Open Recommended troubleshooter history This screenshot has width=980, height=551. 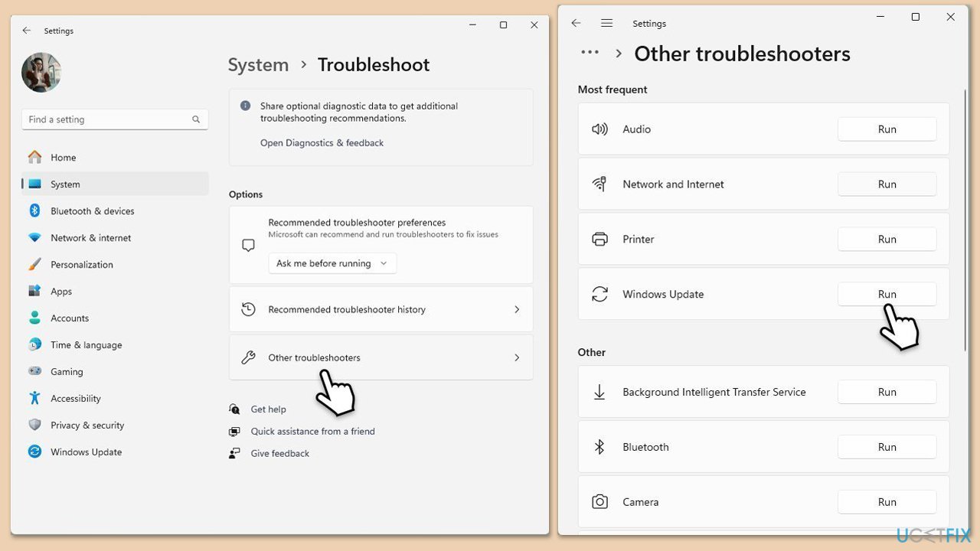tap(381, 309)
